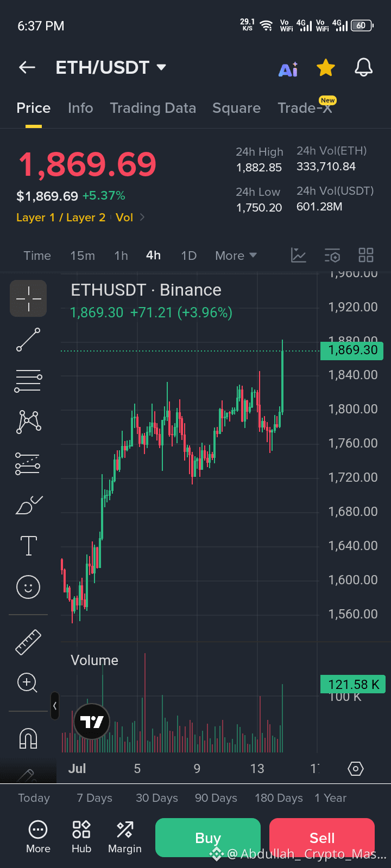This screenshot has height=868, width=391.
Task: Select the 15m interval
Action: (83, 256)
